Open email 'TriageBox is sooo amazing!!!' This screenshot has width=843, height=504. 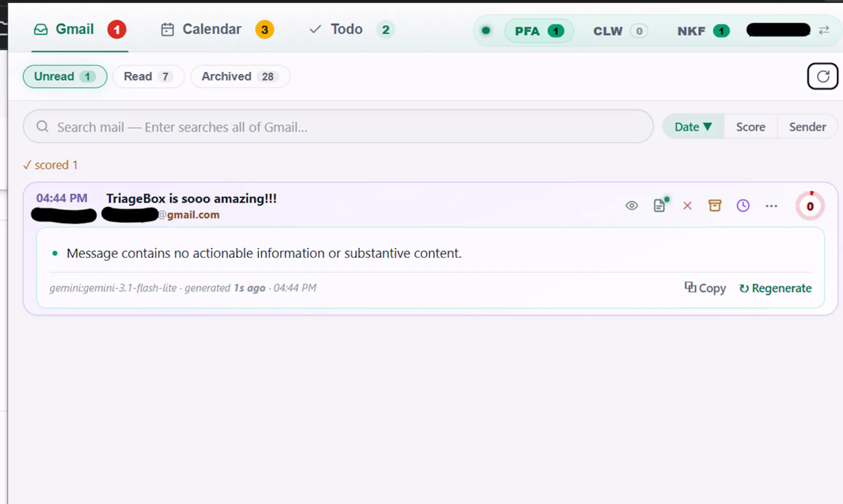191,199
